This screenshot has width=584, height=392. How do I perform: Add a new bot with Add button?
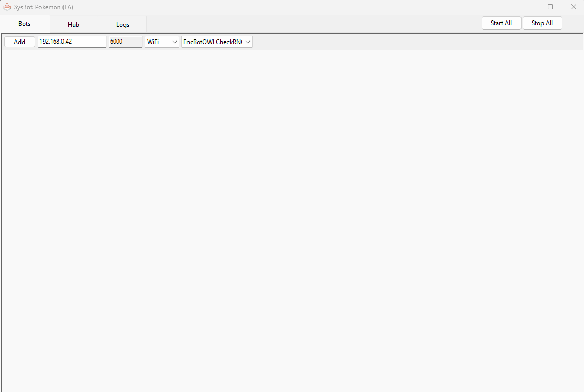click(x=19, y=42)
